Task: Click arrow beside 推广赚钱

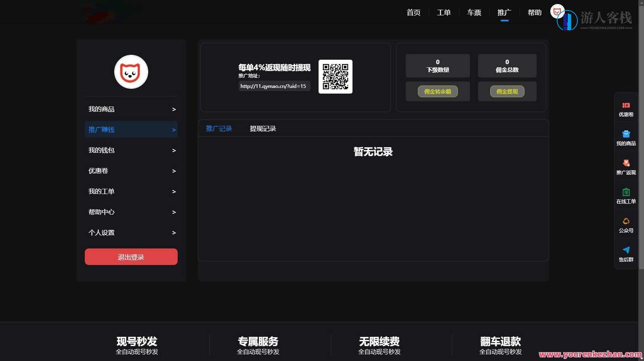Action: [x=174, y=130]
